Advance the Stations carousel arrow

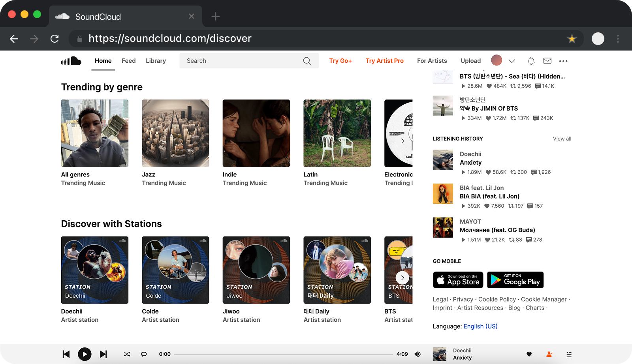click(x=403, y=278)
